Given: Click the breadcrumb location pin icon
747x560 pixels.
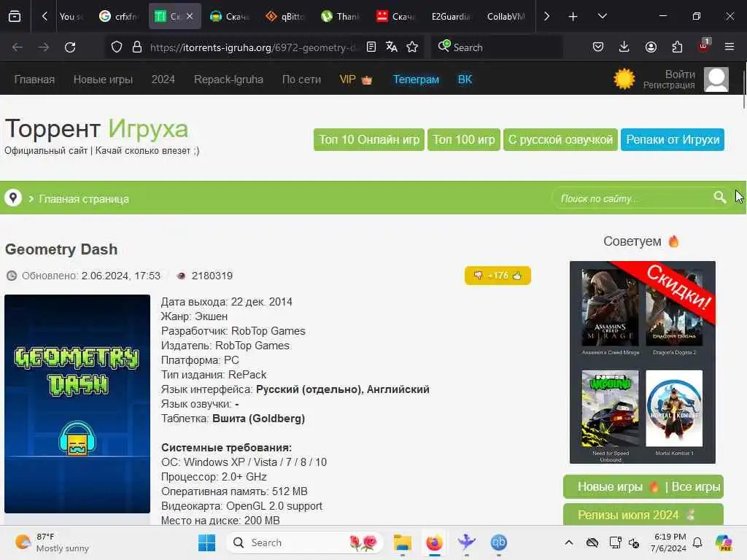Looking at the screenshot, I should pos(13,198).
